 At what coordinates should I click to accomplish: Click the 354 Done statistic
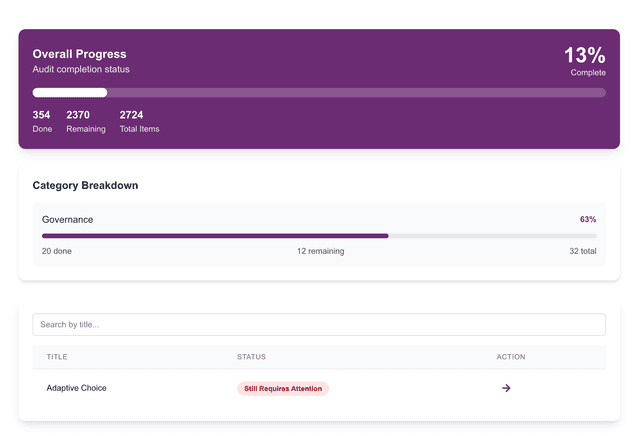(x=41, y=121)
